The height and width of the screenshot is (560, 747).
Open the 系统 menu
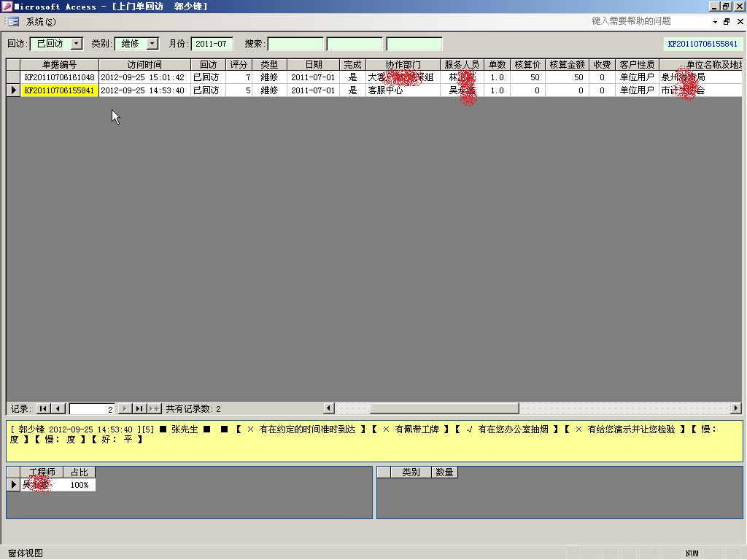[x=41, y=22]
